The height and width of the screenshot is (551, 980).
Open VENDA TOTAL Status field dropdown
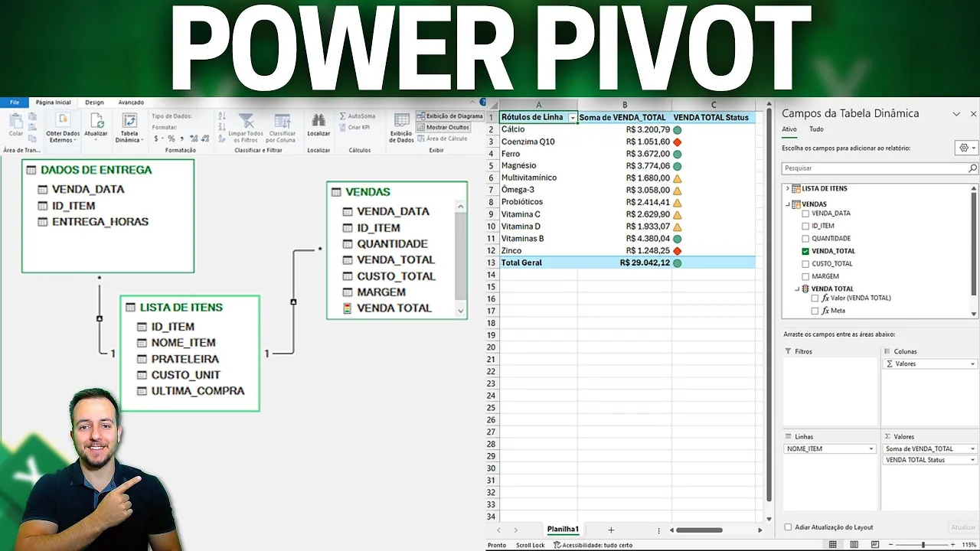[x=972, y=460]
